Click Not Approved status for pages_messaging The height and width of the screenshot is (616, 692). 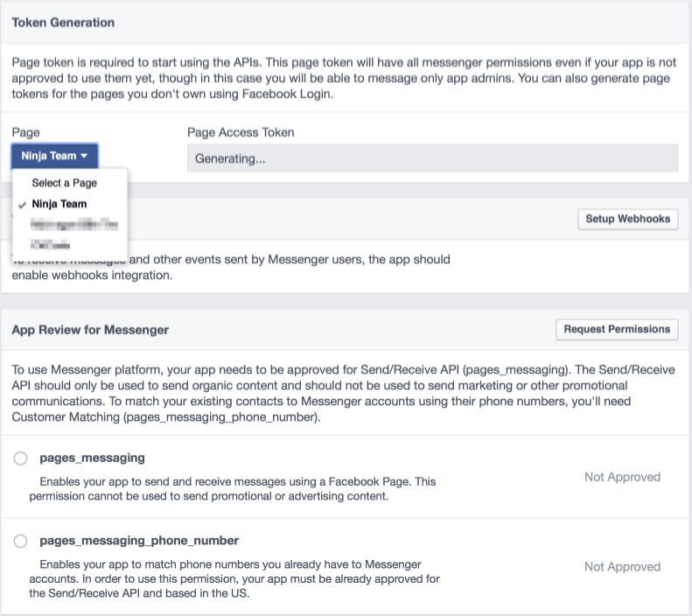(622, 477)
